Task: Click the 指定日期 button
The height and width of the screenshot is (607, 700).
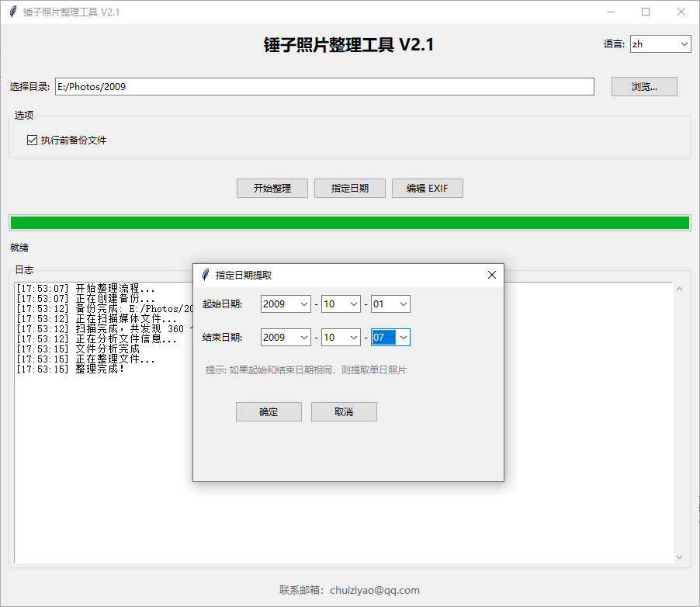Action: coord(349,188)
